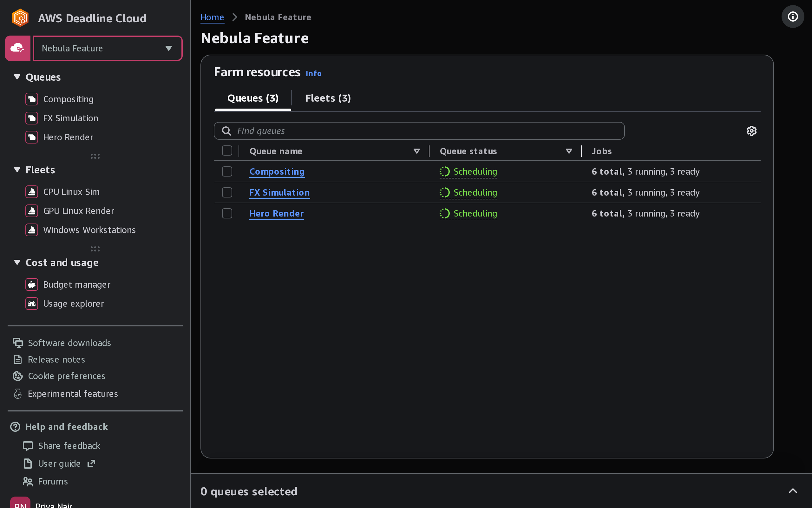Viewport: 812px width, 508px height.
Task: Click the CPU Linux Sim fleet icon
Action: [32, 192]
